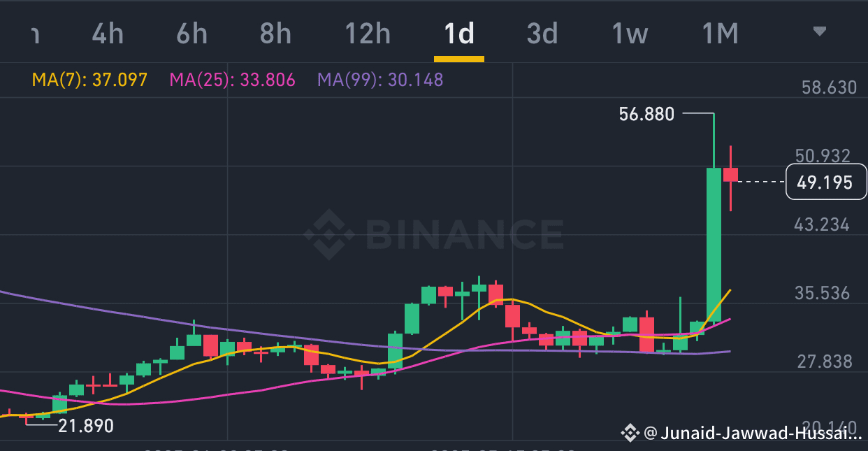Click the current price tag 49.195

click(x=825, y=182)
